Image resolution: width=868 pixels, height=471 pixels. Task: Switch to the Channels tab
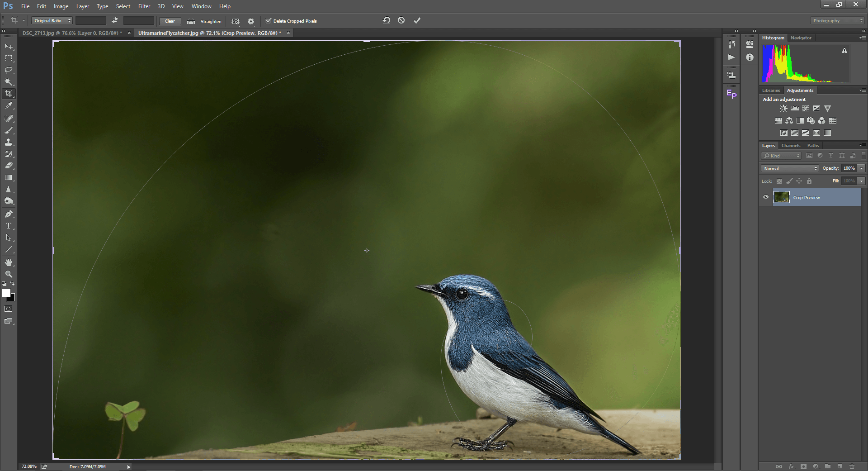791,146
